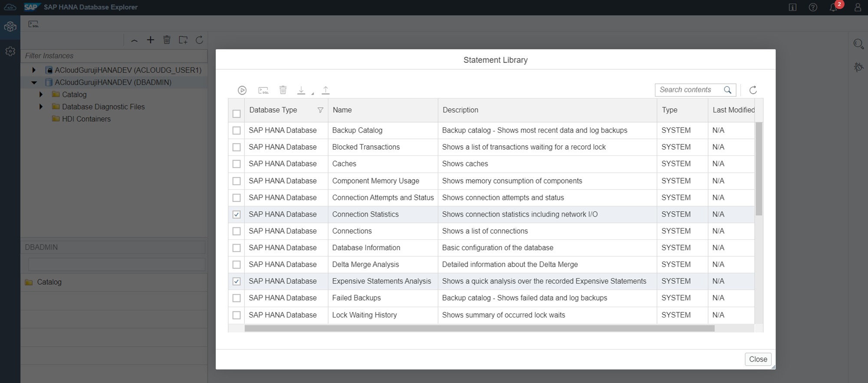
Task: Run the selected statement with play icon
Action: [x=242, y=90]
